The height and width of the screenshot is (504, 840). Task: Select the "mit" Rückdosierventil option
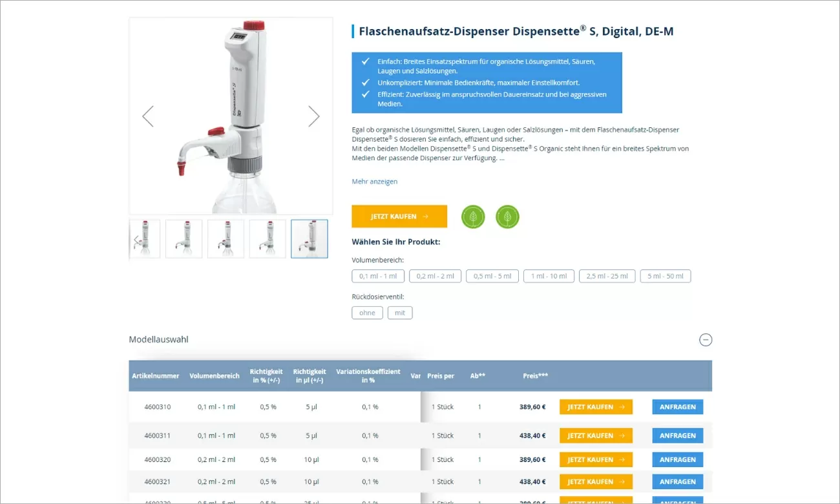pyautogui.click(x=400, y=313)
